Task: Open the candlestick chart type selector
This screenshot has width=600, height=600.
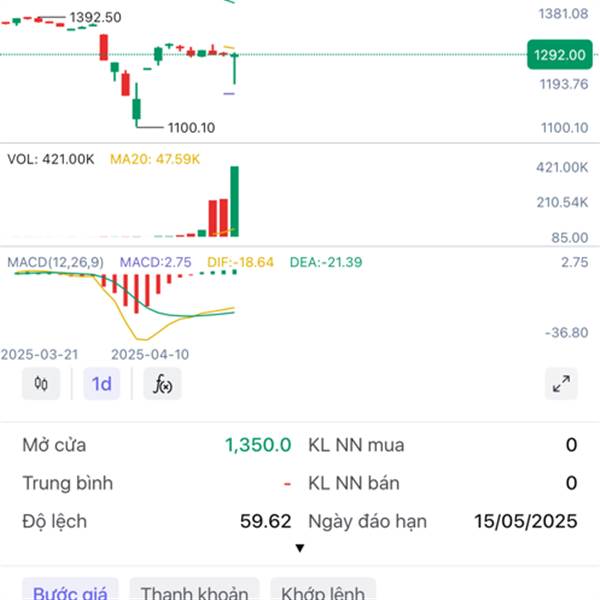Action: click(x=41, y=383)
